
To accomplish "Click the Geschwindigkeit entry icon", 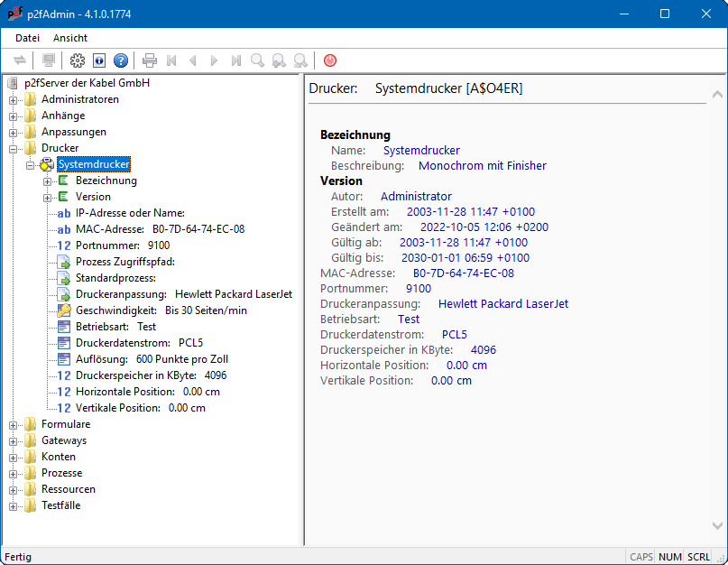I will pos(64,310).
